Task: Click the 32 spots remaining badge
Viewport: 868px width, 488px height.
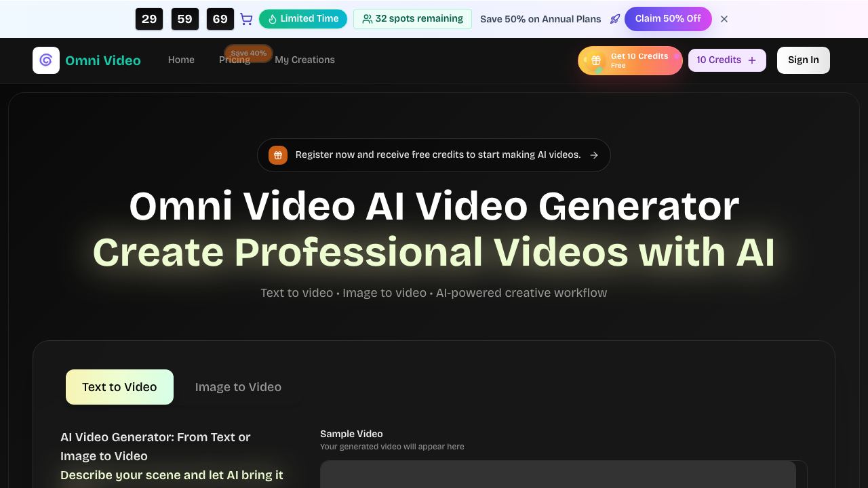Action: [x=412, y=19]
